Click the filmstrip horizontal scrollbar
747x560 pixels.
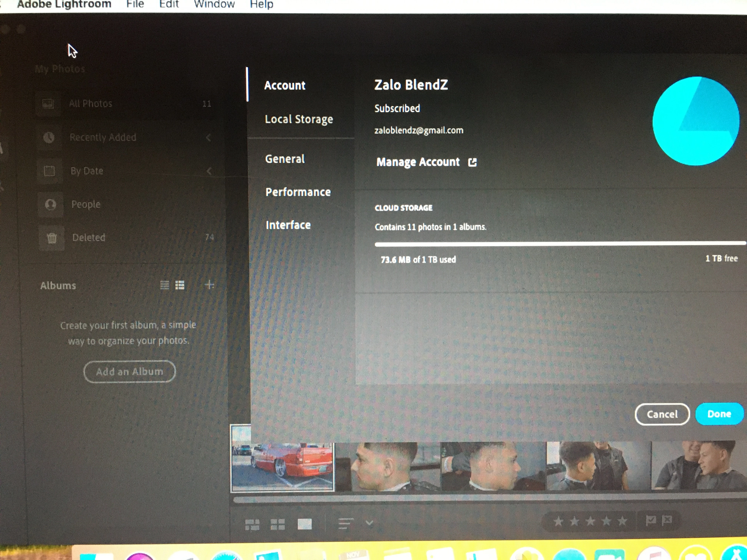pyautogui.click(x=473, y=500)
